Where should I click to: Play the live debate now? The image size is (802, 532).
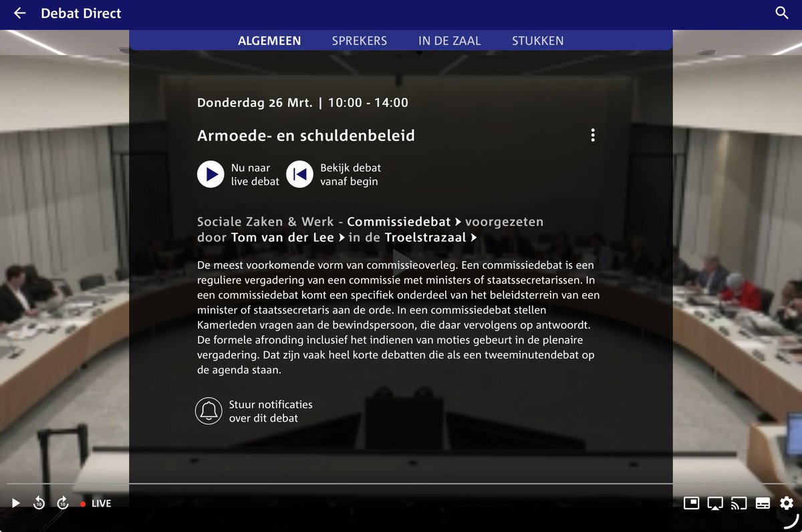(x=211, y=174)
